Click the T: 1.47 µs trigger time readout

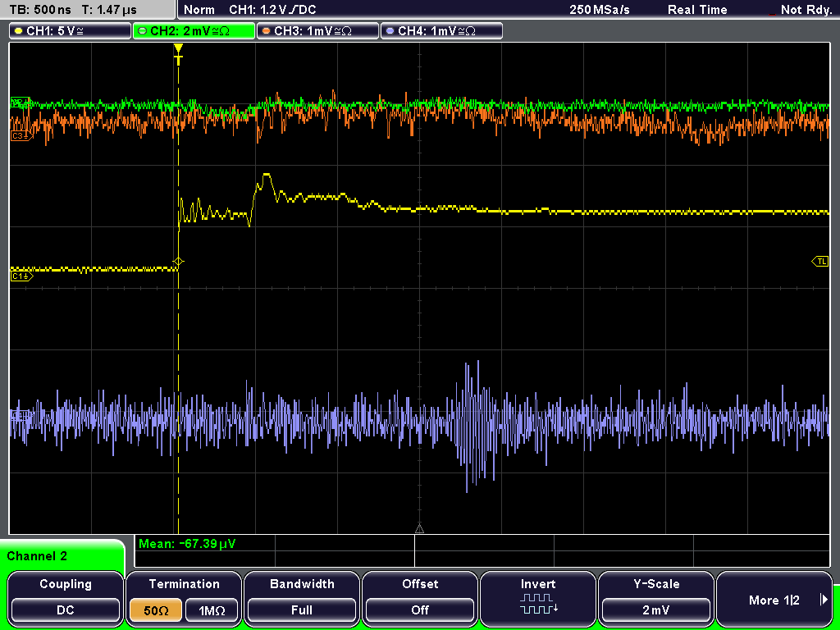click(110, 10)
